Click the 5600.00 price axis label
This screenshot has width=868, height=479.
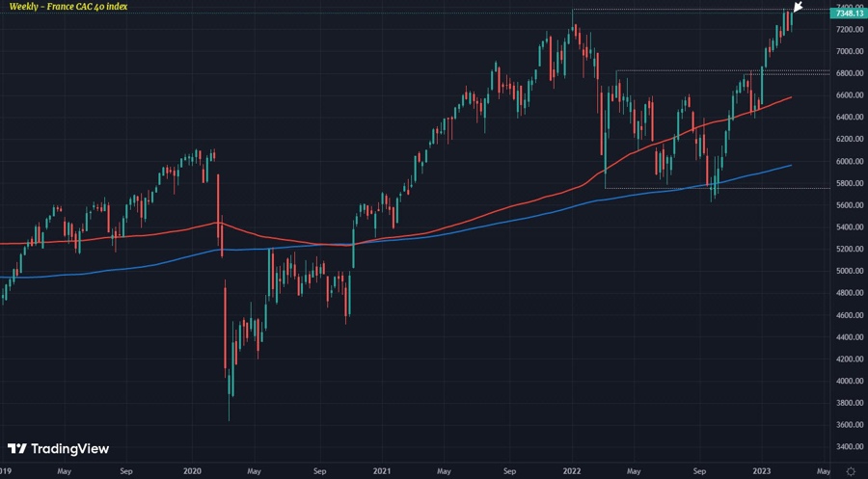851,205
